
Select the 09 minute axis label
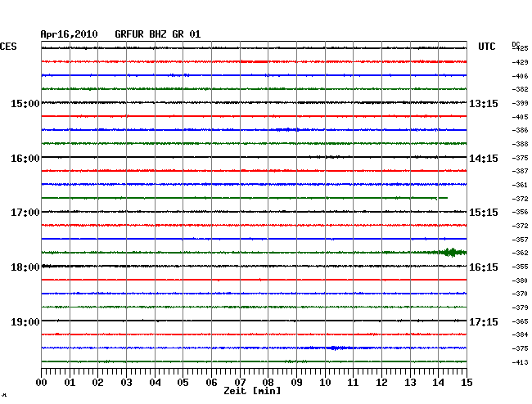click(296, 383)
